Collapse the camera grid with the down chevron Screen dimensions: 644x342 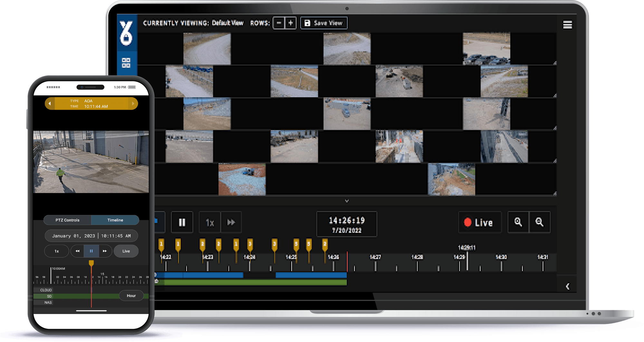(x=347, y=200)
